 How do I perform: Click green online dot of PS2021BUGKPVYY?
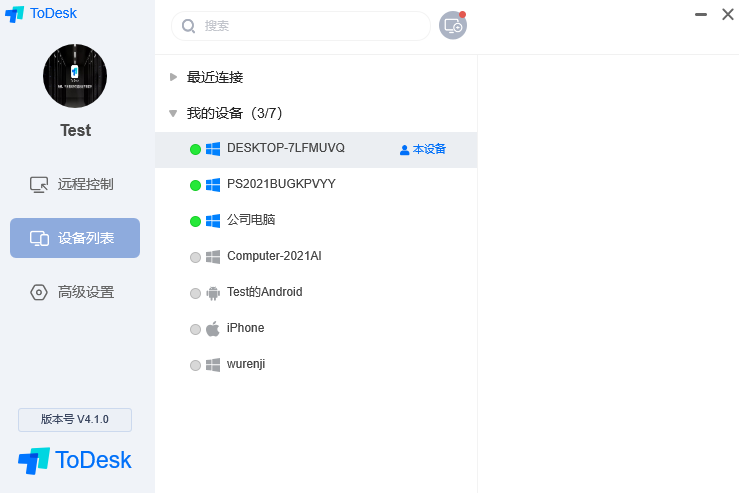(195, 185)
